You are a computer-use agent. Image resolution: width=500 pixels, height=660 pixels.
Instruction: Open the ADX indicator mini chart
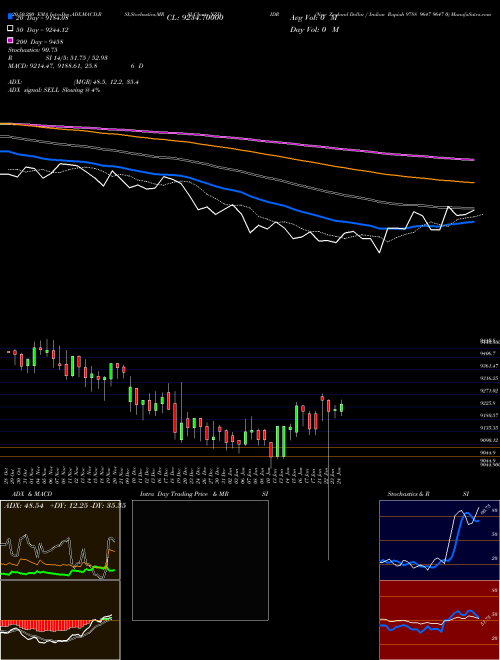click(x=60, y=540)
